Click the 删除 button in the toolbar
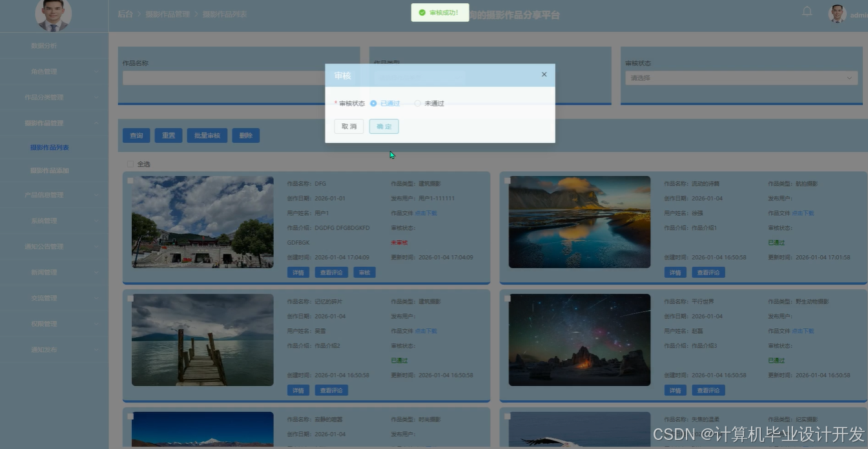 (246, 136)
